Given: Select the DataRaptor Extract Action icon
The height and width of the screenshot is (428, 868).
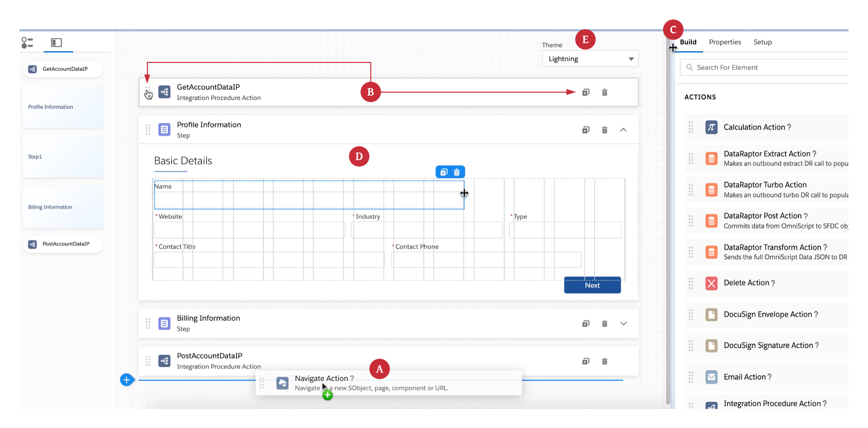Looking at the screenshot, I should point(711,158).
